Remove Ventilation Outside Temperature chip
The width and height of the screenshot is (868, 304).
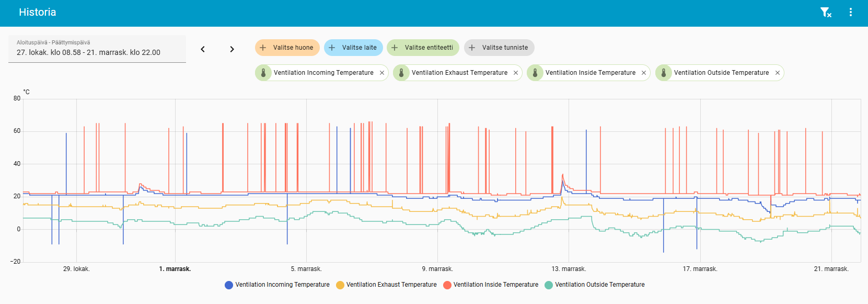click(778, 73)
